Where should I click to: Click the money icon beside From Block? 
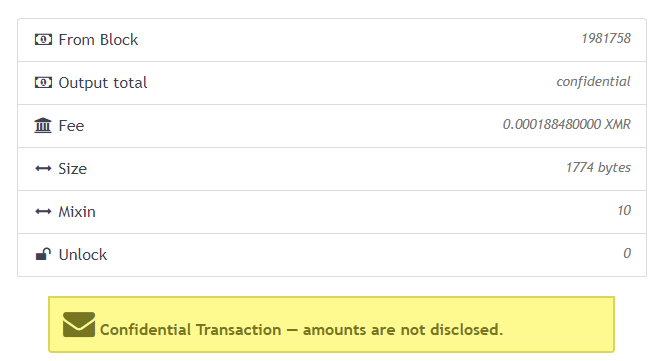43,40
